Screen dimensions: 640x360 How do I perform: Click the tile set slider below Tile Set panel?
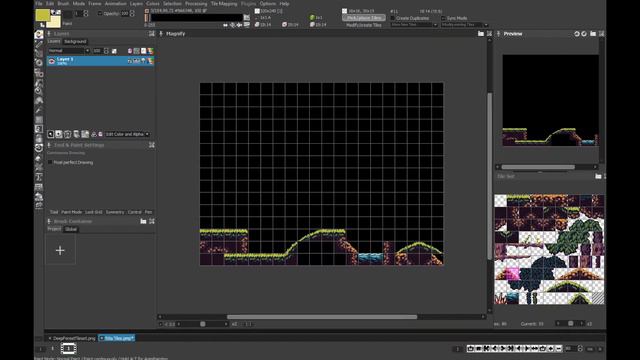(571, 324)
